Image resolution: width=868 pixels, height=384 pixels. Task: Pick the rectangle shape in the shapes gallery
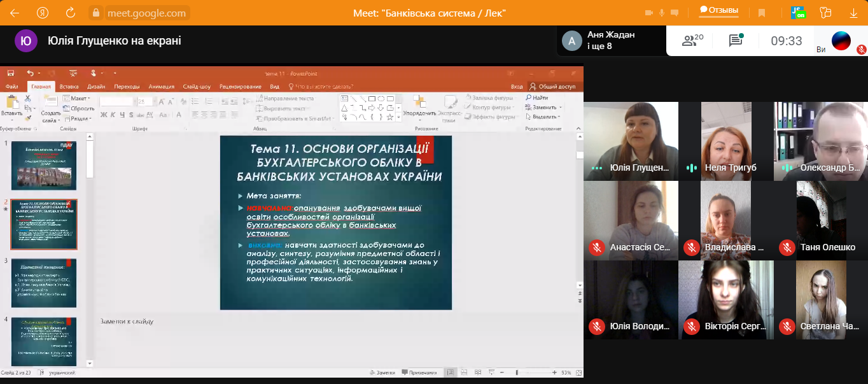(x=372, y=99)
